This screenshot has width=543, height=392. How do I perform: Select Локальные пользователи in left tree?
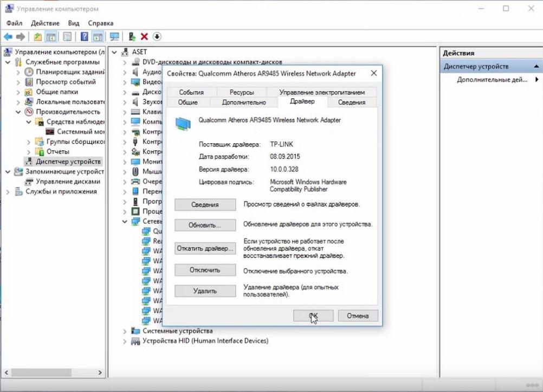[x=70, y=102]
